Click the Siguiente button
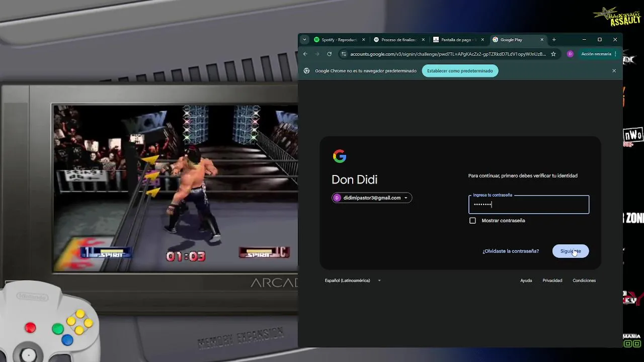Screen dimensions: 644x362 coord(571,251)
